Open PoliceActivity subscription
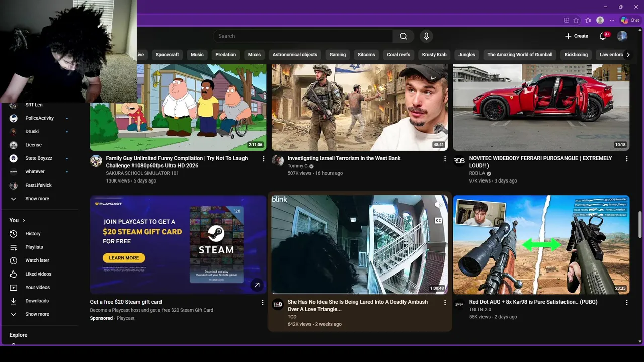644x362 pixels. coord(39,118)
